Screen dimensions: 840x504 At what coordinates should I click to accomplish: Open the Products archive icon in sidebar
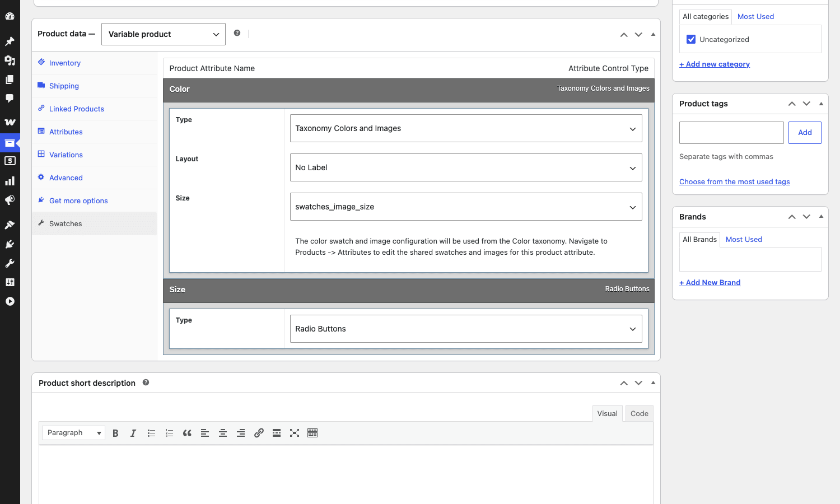10,143
